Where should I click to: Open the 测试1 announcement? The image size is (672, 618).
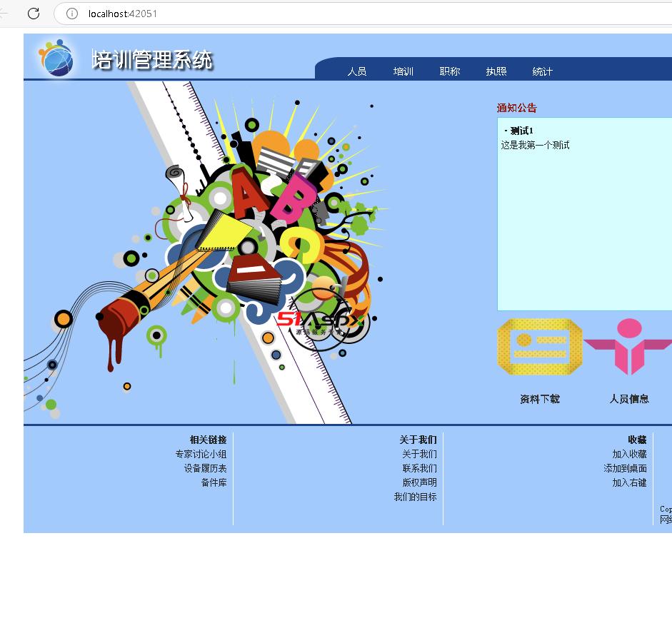(521, 131)
